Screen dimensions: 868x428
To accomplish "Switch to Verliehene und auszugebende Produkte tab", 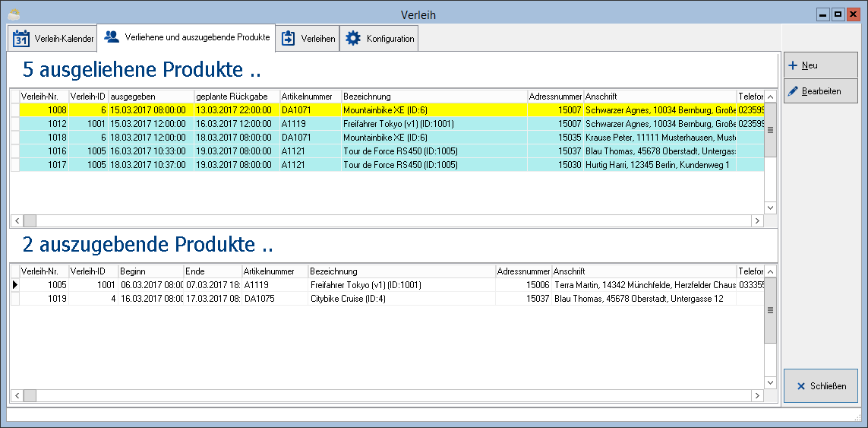I will tap(186, 38).
